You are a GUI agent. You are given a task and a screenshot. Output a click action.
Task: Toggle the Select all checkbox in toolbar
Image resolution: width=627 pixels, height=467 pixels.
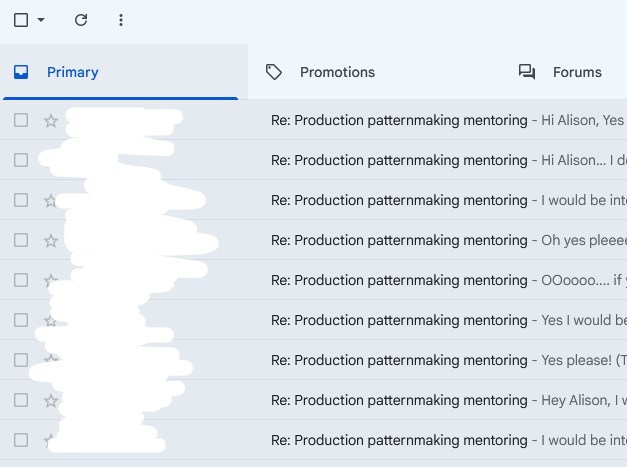point(21,20)
